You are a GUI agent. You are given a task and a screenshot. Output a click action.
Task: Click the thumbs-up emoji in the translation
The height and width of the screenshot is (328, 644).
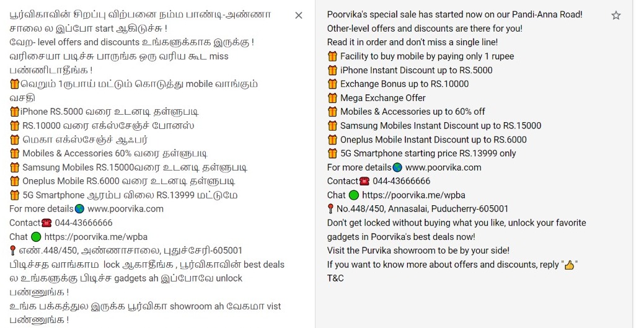tap(569, 265)
